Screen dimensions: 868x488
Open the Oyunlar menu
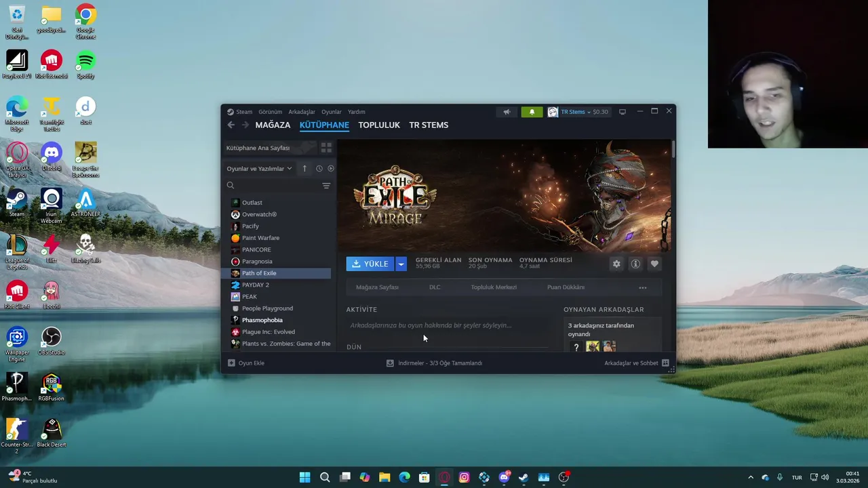point(332,112)
